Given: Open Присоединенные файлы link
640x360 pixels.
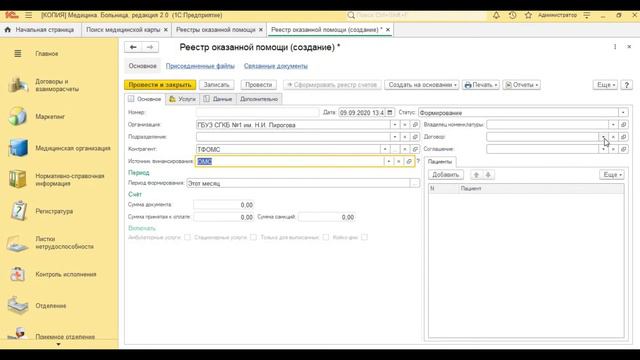Looking at the screenshot, I should pyautogui.click(x=200, y=66).
